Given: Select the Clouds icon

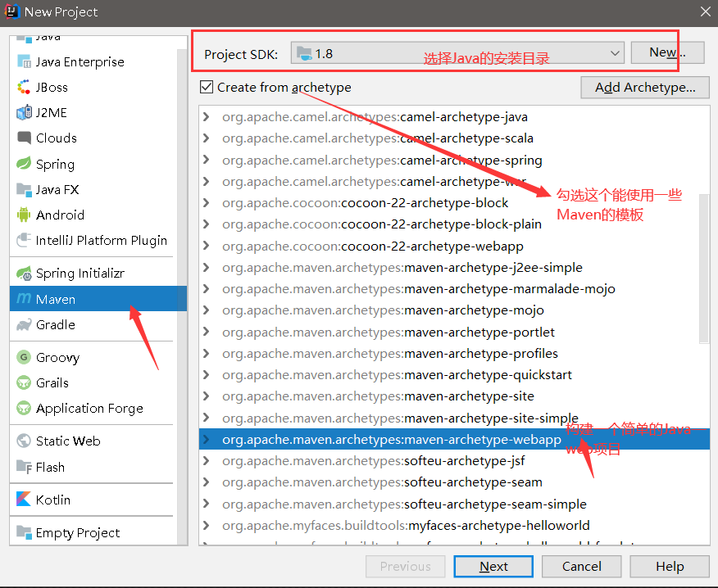Looking at the screenshot, I should click(24, 138).
